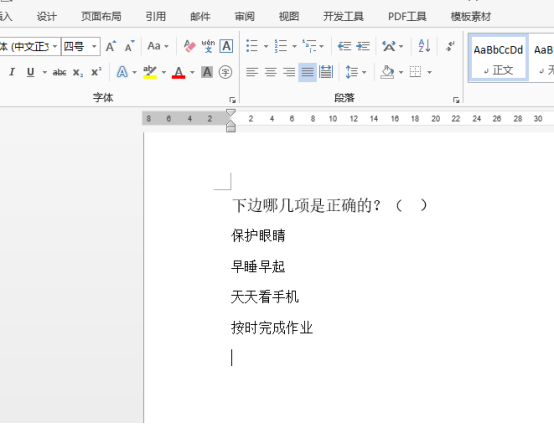Open phonetic guide (wén) tool
This screenshot has width=554, height=424.
(208, 46)
